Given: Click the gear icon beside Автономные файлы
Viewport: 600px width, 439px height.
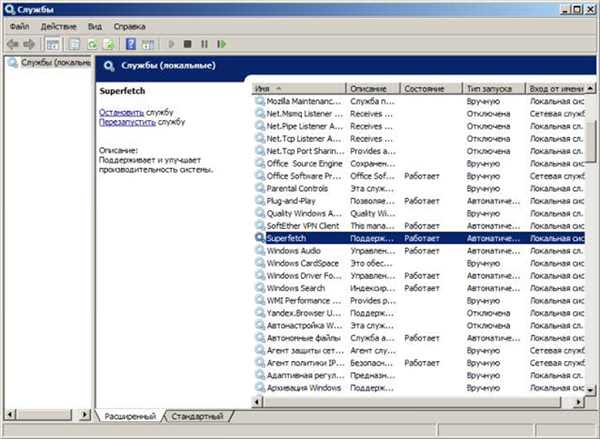Looking at the screenshot, I should [x=260, y=338].
